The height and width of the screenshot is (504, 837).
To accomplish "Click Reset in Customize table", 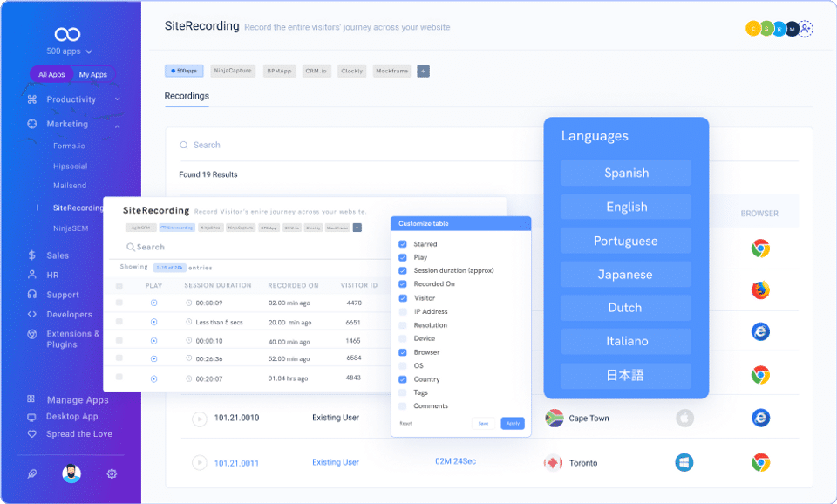I will (405, 424).
